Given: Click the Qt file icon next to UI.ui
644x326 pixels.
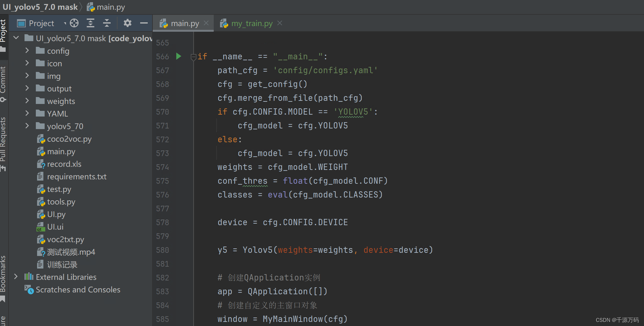Looking at the screenshot, I should (40, 227).
